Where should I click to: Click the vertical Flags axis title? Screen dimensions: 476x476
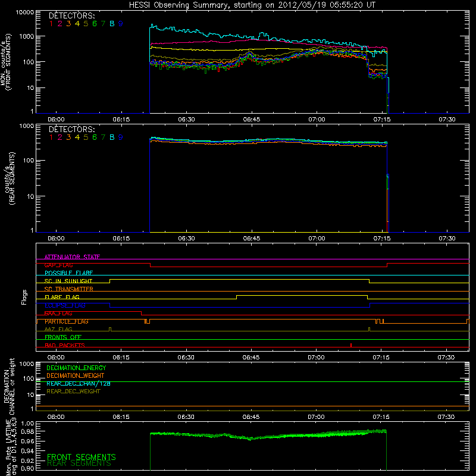(x=24, y=297)
